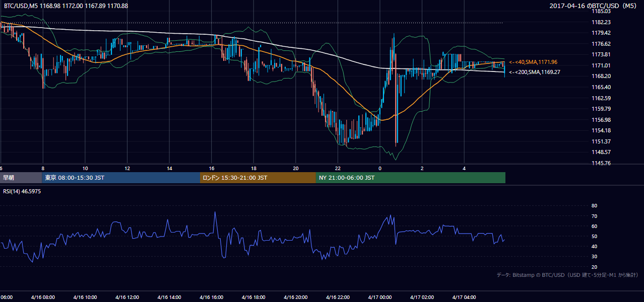Screen dimensions: 644x302
Task: Click the 早朝 session bar
Action: tap(21, 178)
